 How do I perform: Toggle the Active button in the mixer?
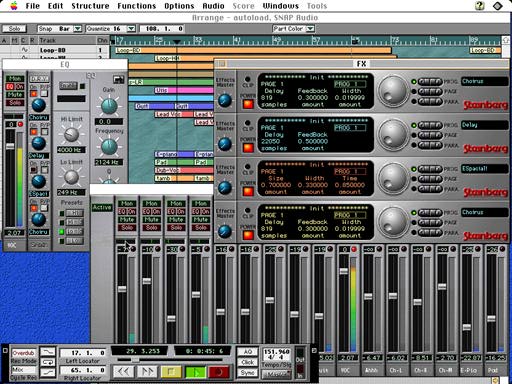[102, 208]
